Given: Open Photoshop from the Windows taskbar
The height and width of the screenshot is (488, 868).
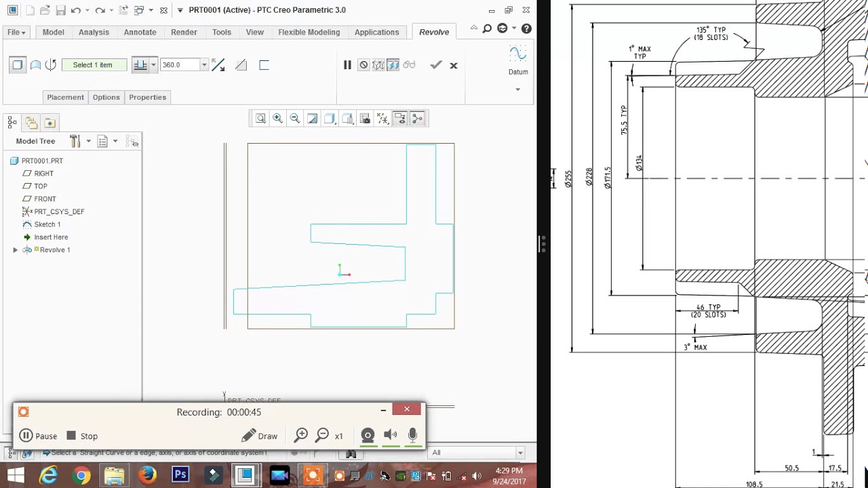Looking at the screenshot, I should pyautogui.click(x=180, y=475).
